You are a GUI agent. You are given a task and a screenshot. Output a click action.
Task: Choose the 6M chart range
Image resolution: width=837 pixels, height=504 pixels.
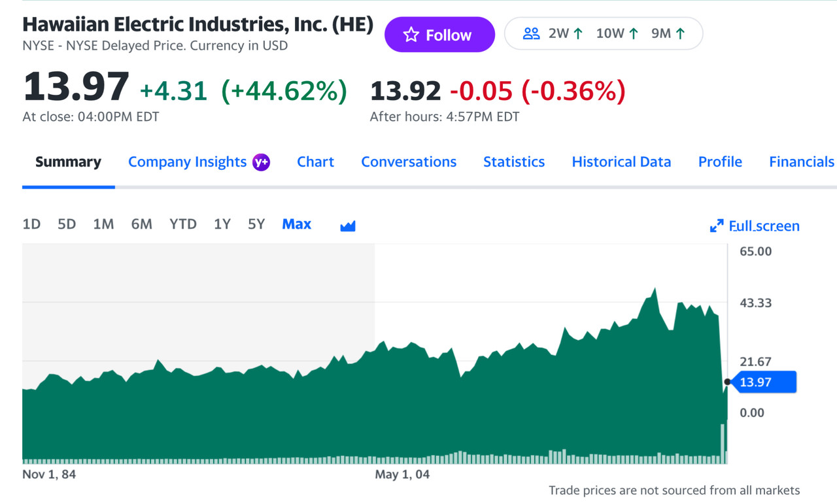tap(141, 224)
